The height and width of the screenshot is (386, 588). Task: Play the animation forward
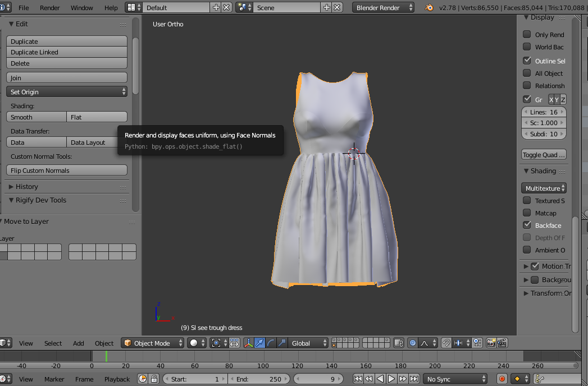click(391, 379)
